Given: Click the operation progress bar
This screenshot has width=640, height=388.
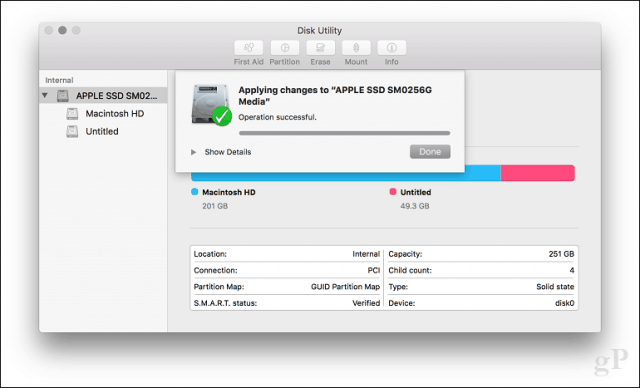Looking at the screenshot, I should pyautogui.click(x=344, y=133).
